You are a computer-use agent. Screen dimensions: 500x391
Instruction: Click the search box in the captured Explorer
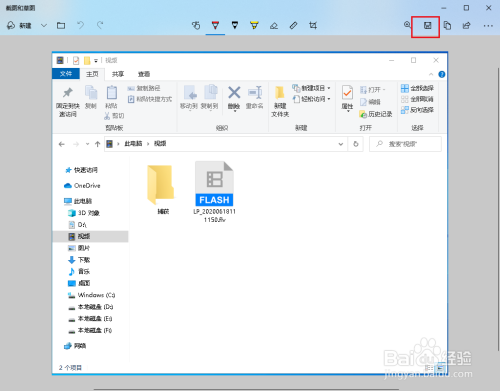tap(405, 144)
